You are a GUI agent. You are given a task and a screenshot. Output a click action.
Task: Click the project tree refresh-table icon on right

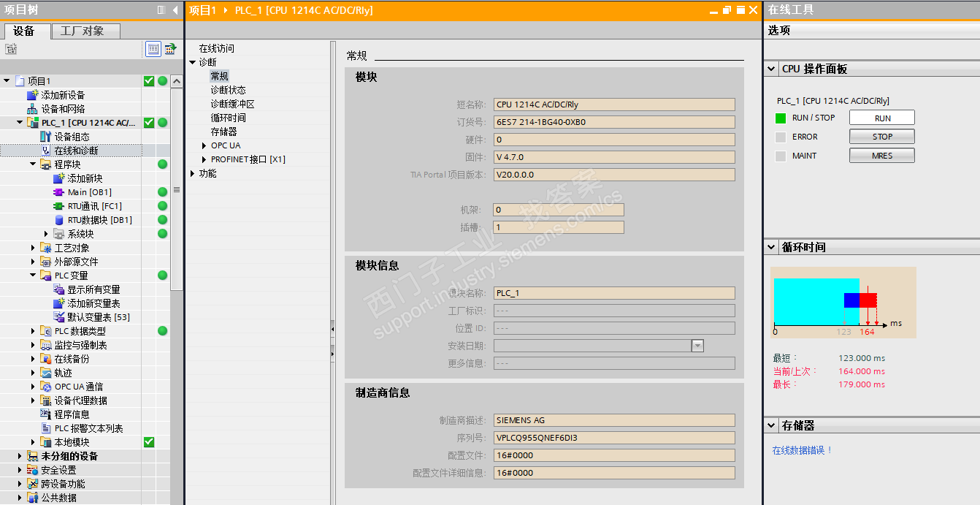(x=170, y=49)
